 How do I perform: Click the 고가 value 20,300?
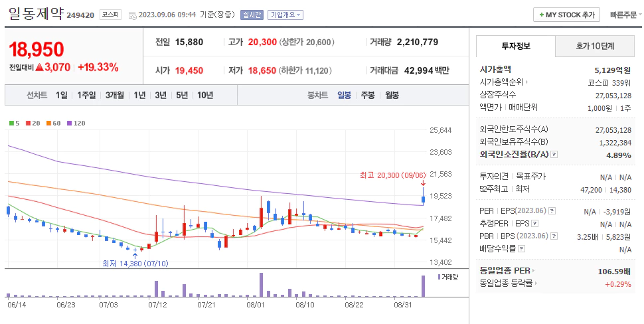[x=262, y=42]
